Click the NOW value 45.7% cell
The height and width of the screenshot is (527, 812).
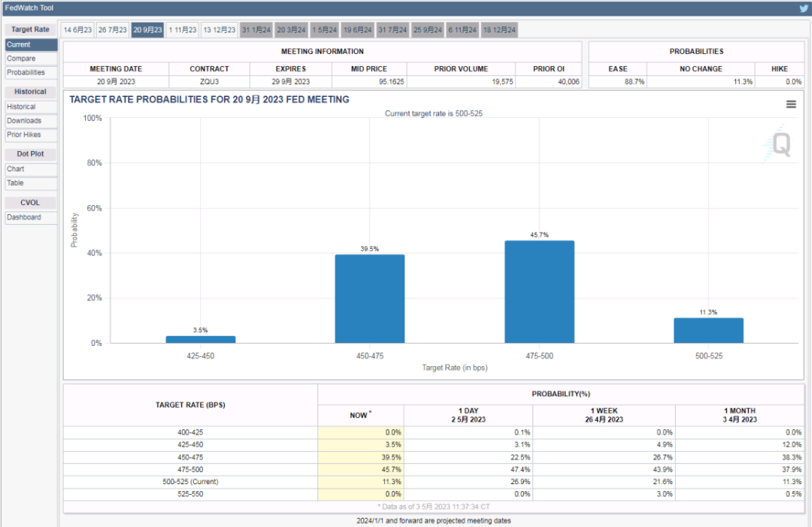pos(361,470)
